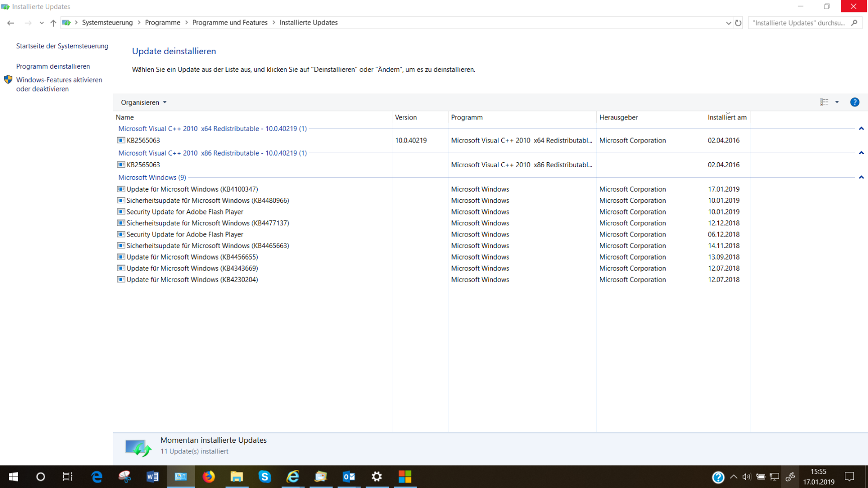This screenshot has width=868, height=488.
Task: Open Outlook from the taskbar
Action: tap(349, 476)
